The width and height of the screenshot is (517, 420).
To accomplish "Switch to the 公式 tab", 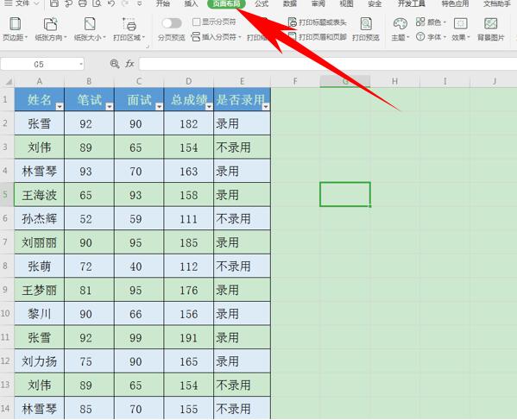I will coord(262,3).
